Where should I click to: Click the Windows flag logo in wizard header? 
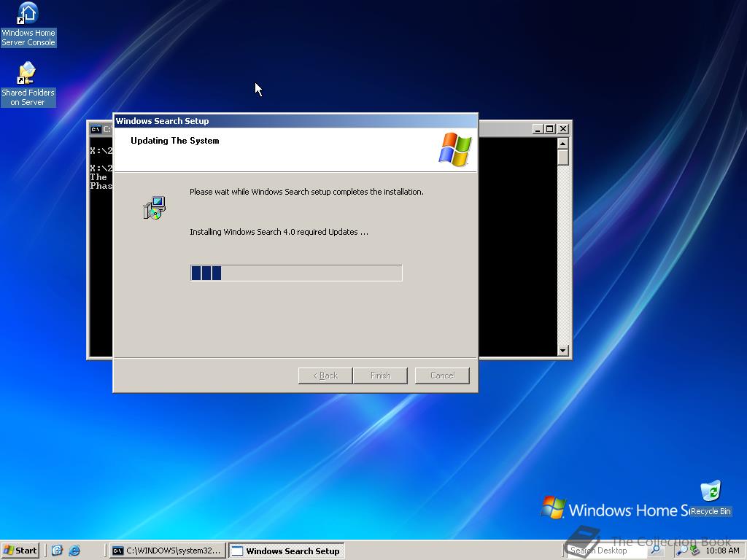[x=455, y=149]
